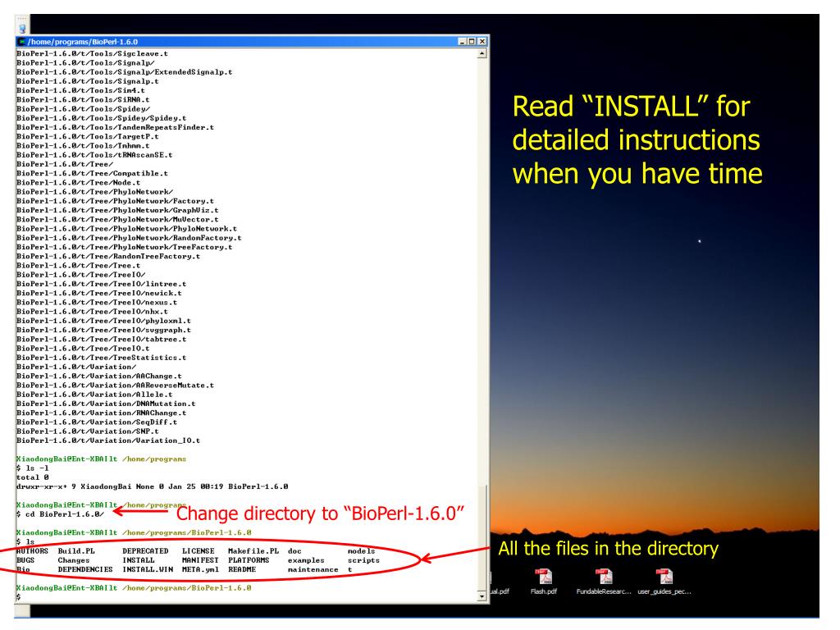840x630 pixels.
Task: Click the Tools/Sigcleave.t output line
Action: pos(92,53)
